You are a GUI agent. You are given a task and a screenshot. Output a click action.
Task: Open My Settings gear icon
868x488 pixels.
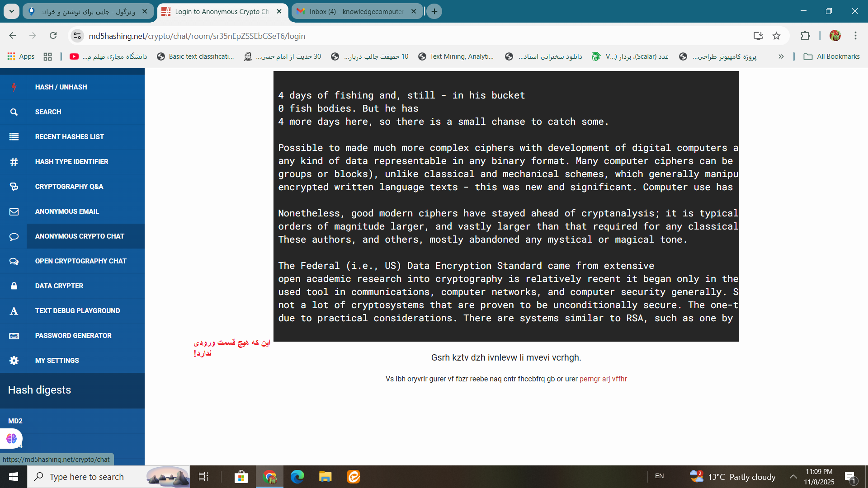[x=14, y=361]
